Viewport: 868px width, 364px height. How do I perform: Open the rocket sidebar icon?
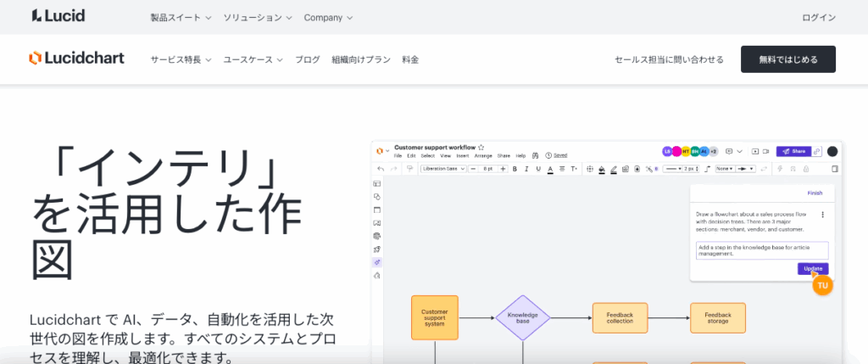click(x=377, y=249)
